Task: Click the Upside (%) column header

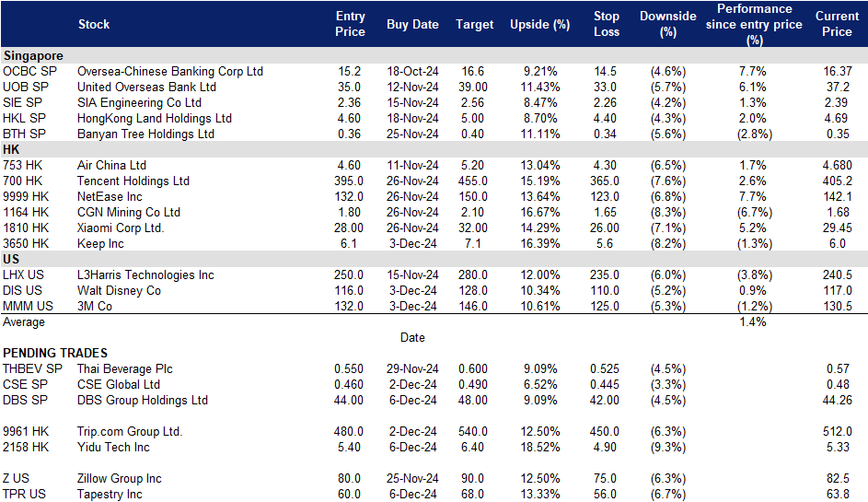Action: pos(539,24)
